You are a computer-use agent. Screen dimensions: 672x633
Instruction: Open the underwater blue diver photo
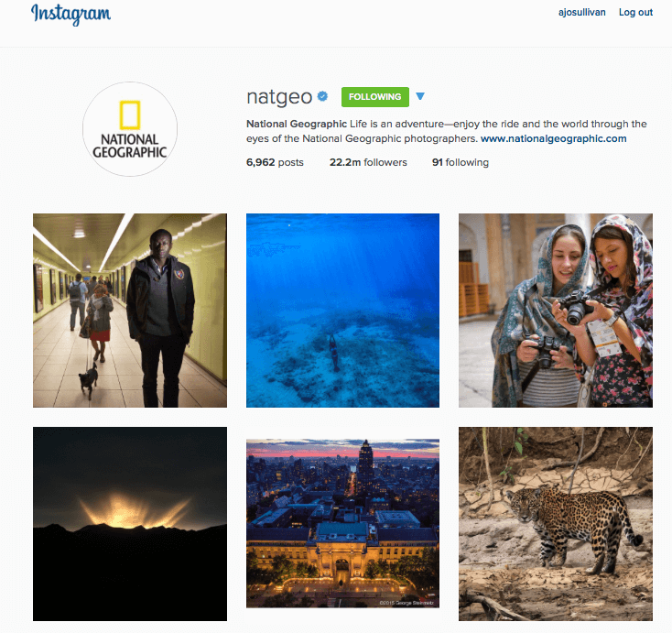342,311
